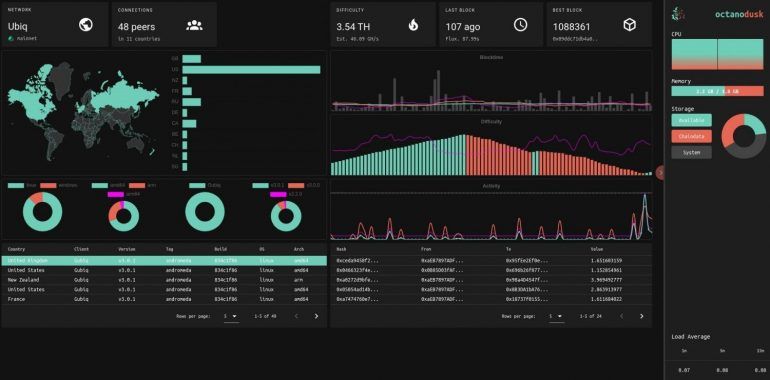
Task: Click the OS distribution donut chart
Action: point(42,212)
